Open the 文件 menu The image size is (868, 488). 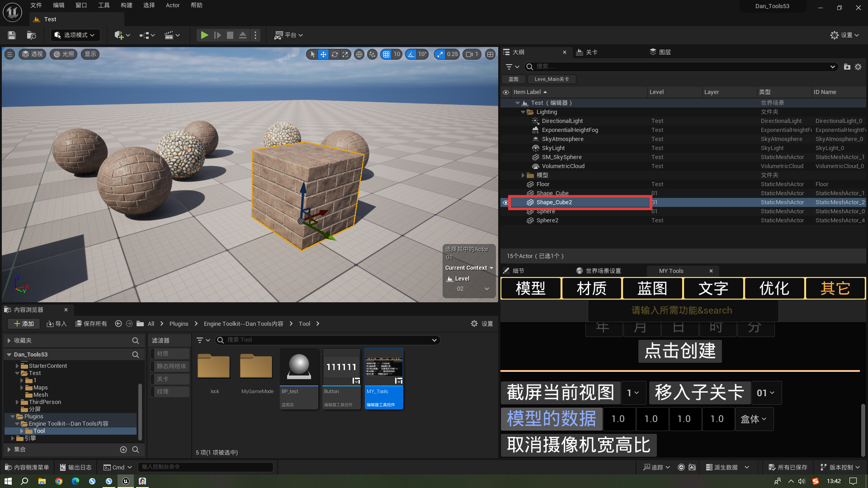[36, 5]
